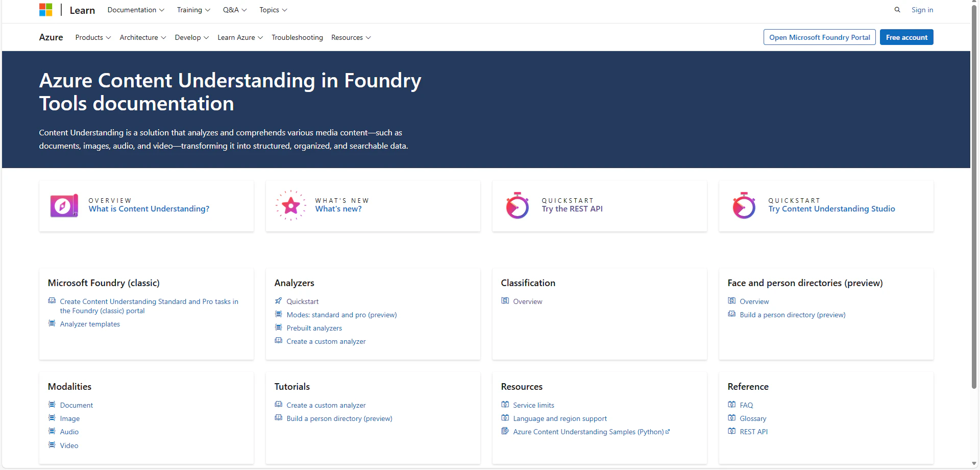Viewport: 980px width, 470px height.
Task: Click the Reference section heading
Action: pos(748,387)
